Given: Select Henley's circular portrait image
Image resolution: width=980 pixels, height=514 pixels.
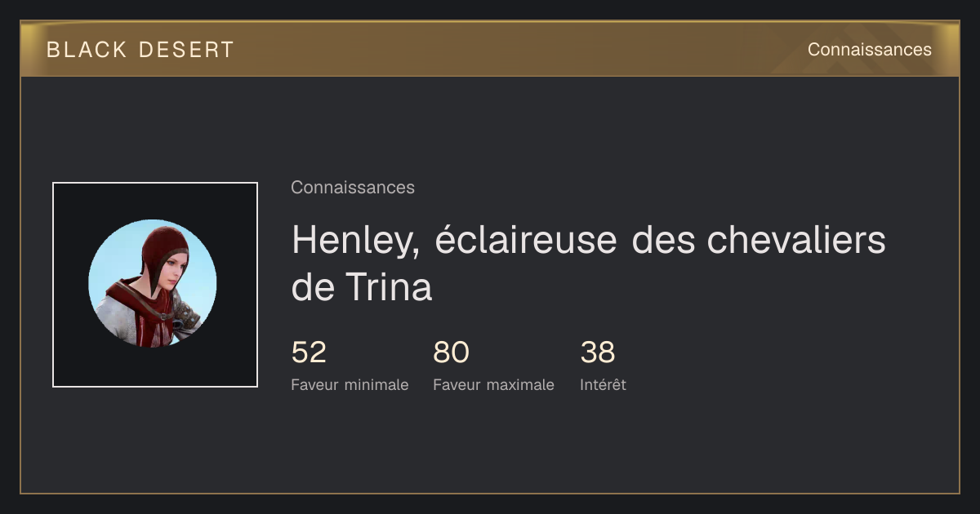Looking at the screenshot, I should (x=153, y=284).
